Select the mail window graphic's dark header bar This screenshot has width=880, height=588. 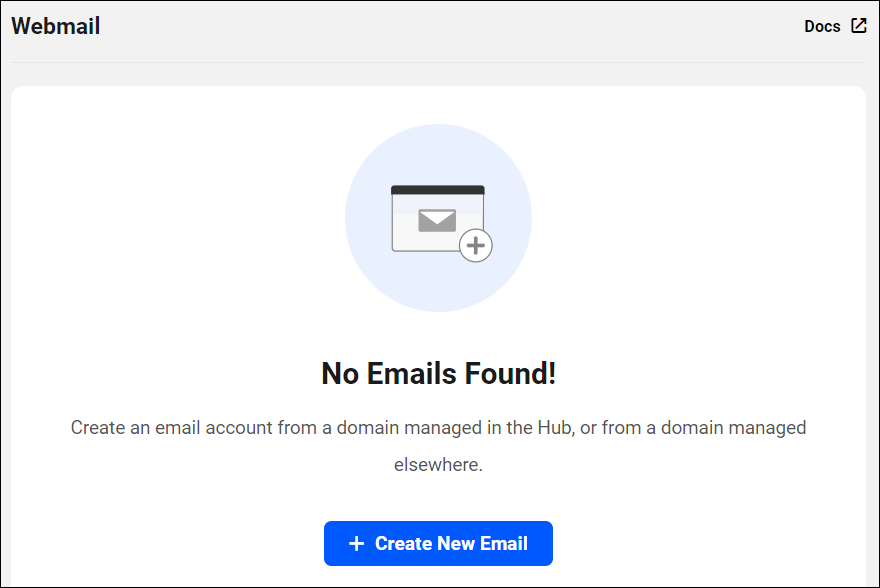(x=438, y=188)
